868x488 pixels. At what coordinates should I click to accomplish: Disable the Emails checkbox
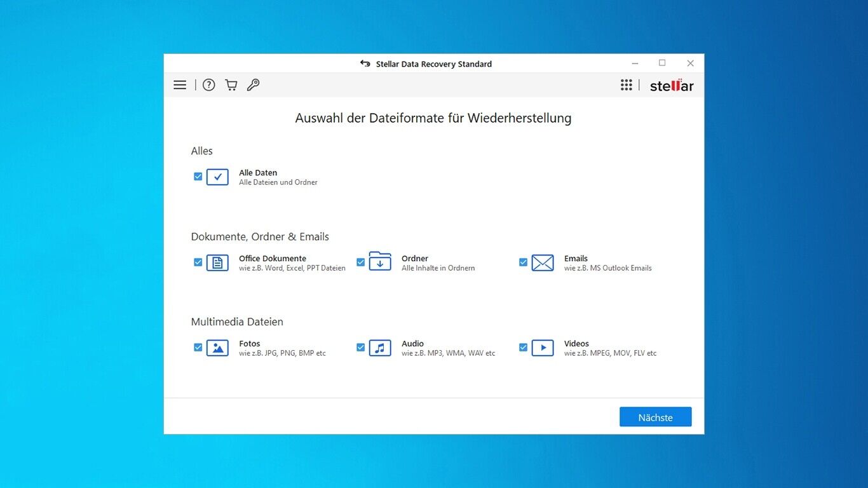tap(524, 262)
